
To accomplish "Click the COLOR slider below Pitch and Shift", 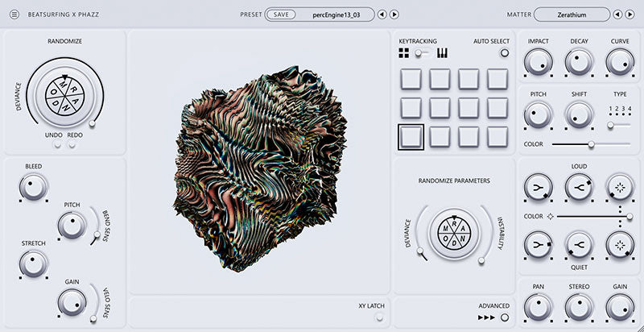I will (x=590, y=144).
